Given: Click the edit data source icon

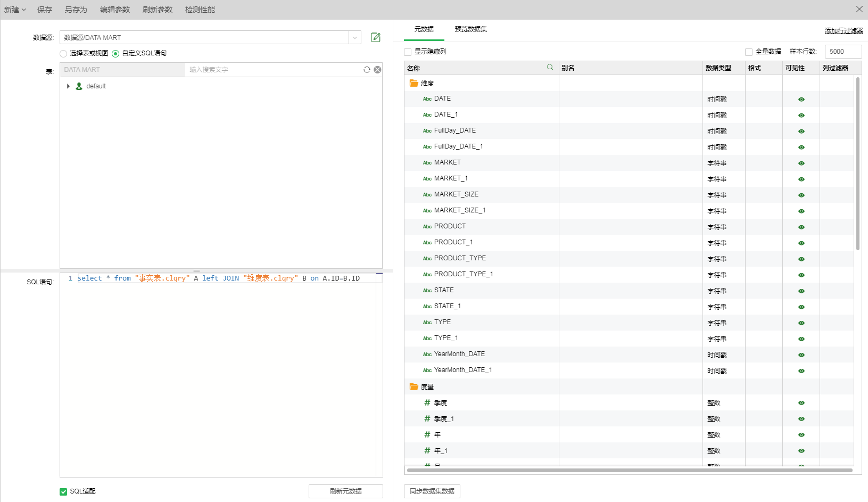Looking at the screenshot, I should 376,37.
